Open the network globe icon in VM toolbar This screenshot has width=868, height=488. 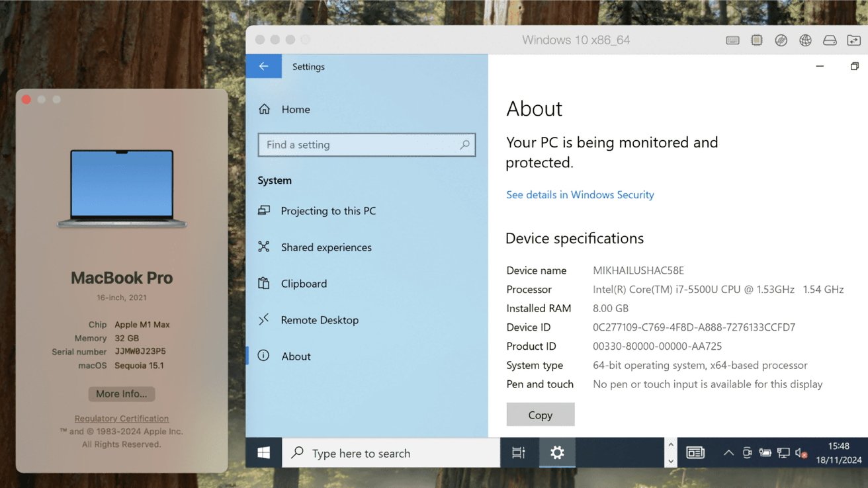point(805,40)
